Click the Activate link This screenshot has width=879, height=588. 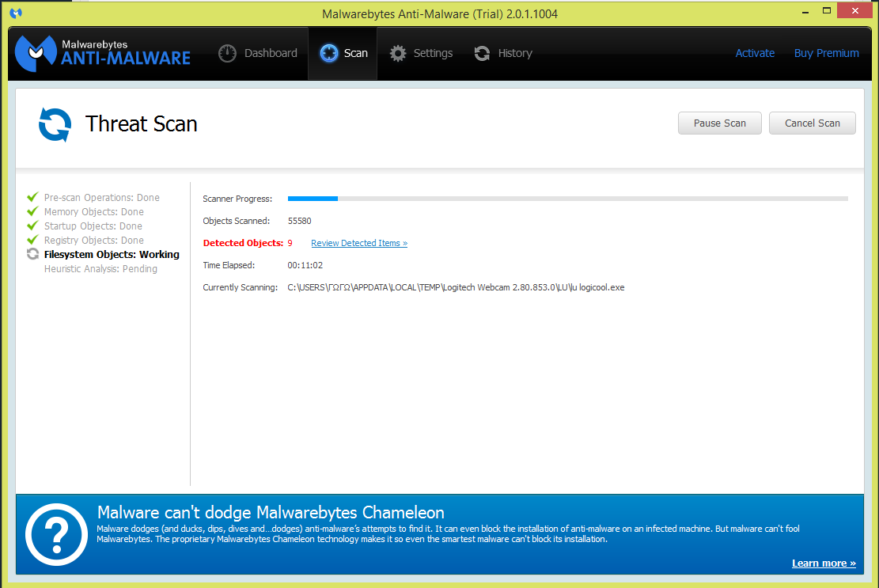click(755, 53)
